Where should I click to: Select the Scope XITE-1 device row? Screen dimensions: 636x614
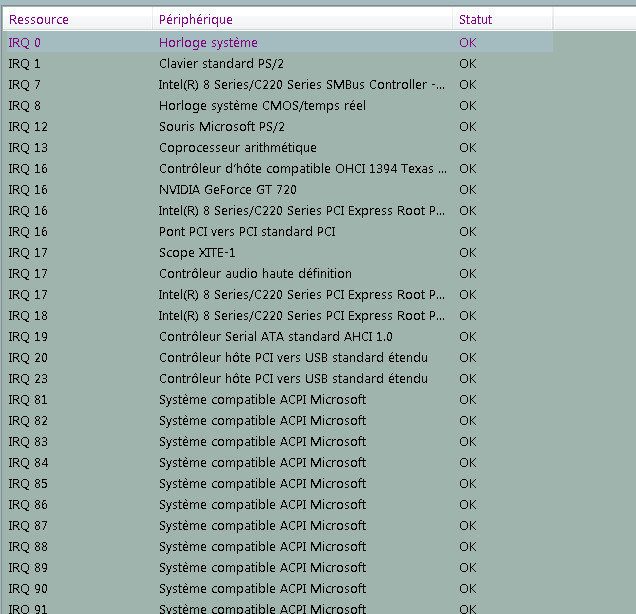pyautogui.click(x=197, y=252)
